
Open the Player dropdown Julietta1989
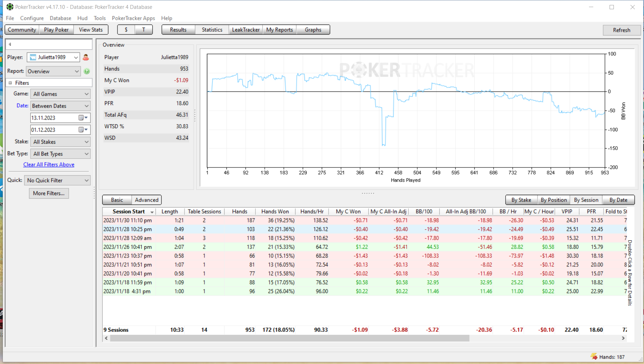click(54, 57)
